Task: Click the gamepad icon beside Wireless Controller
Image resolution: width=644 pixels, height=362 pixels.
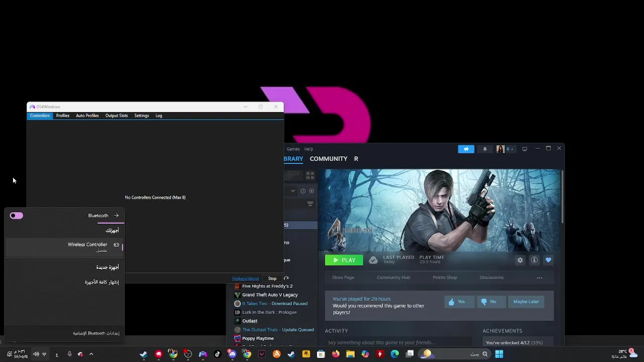Action: click(x=116, y=245)
